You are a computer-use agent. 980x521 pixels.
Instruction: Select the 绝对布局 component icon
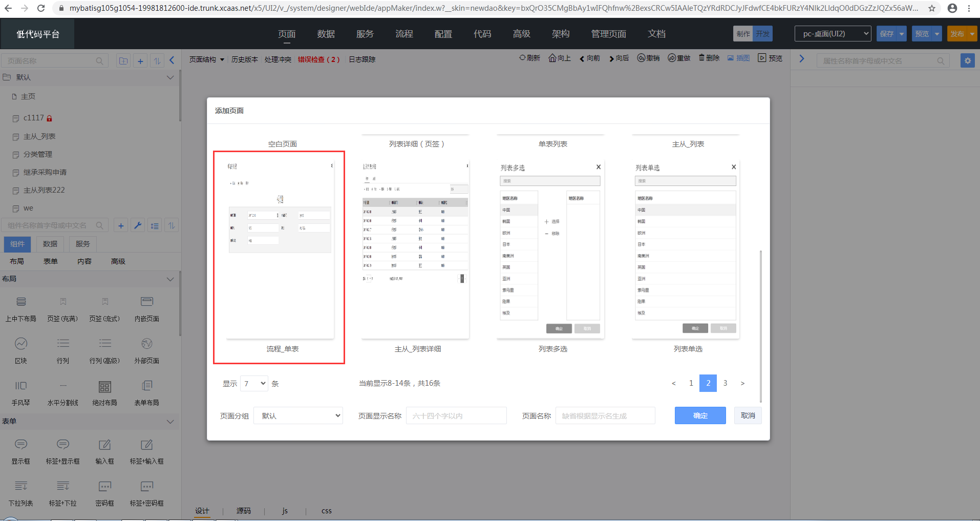(104, 387)
